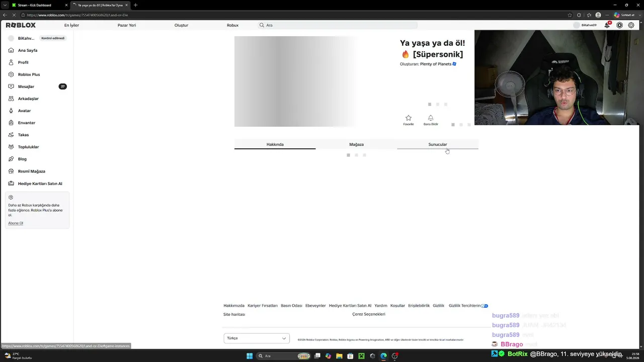Click the Roblox search field
This screenshot has width=644, height=362.
pos(338,25)
